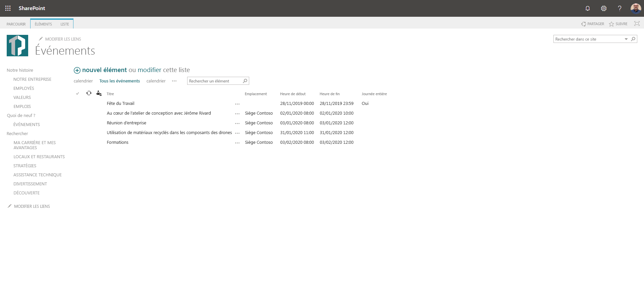Open Notre histoire navigation heading
Viewport: 644px width, 303px height.
pyautogui.click(x=20, y=70)
